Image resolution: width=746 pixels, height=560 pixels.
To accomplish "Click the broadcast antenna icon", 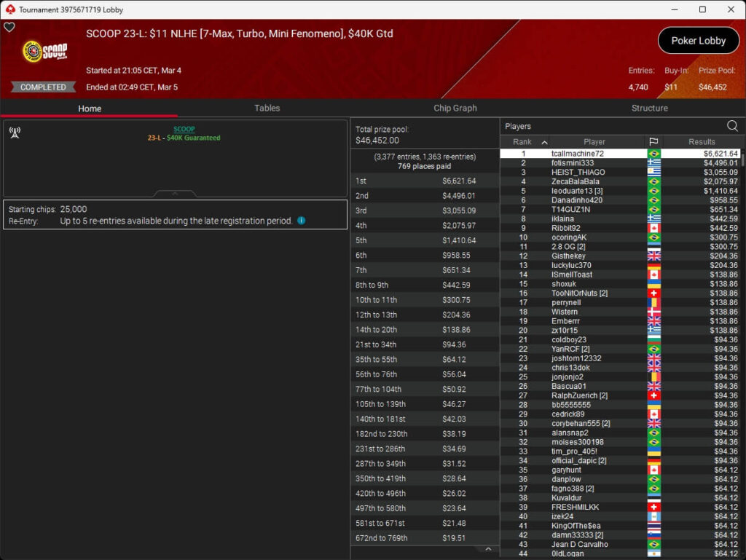I will pyautogui.click(x=14, y=132).
